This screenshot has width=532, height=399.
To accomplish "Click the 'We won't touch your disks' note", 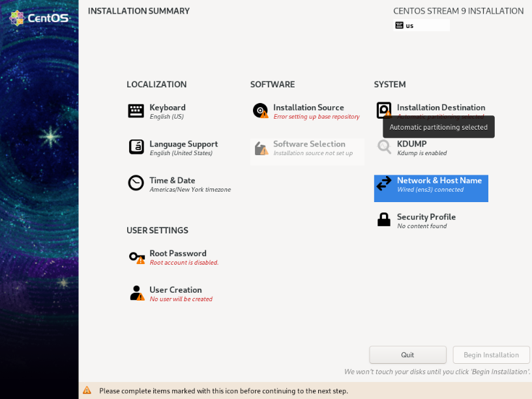I will (437, 372).
